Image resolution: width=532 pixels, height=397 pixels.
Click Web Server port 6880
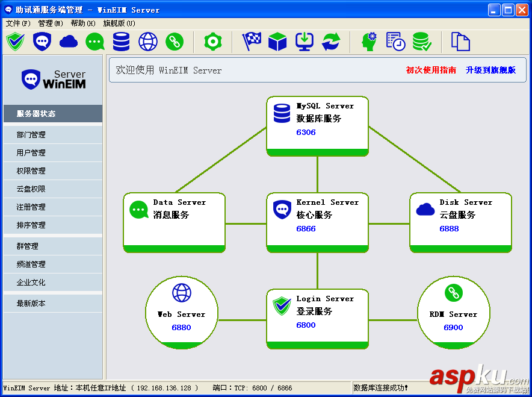[x=181, y=327]
